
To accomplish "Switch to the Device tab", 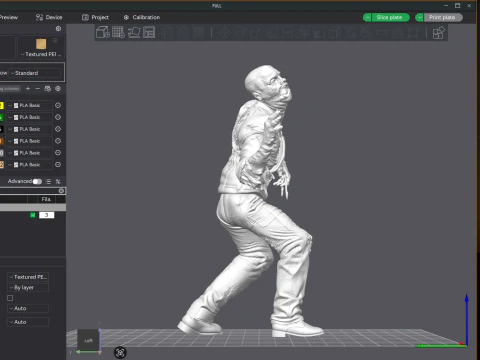I will (49, 17).
